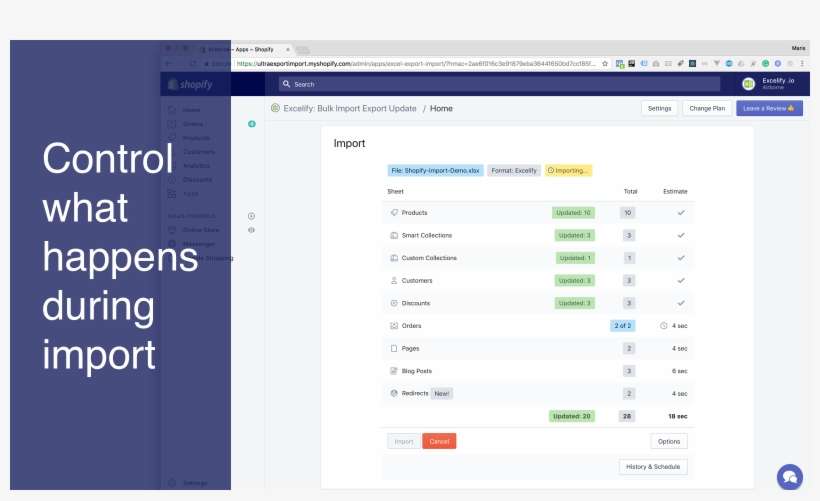Click the eye icon next to Online Store
Image resolution: width=820 pixels, height=501 pixels.
pyautogui.click(x=252, y=230)
